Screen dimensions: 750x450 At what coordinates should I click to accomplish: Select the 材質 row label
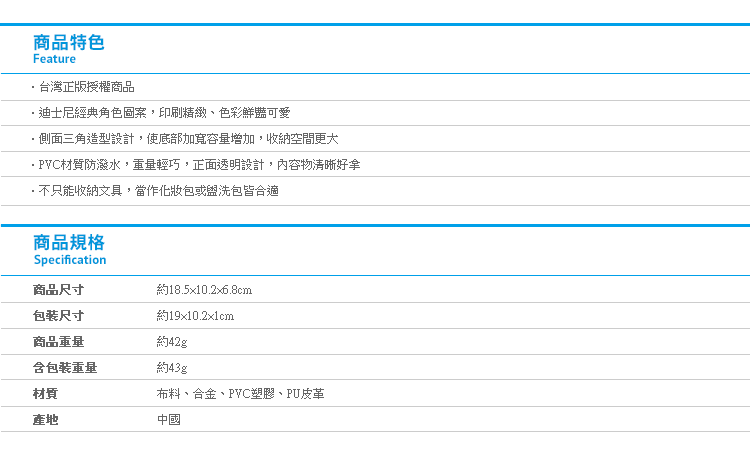[45, 394]
